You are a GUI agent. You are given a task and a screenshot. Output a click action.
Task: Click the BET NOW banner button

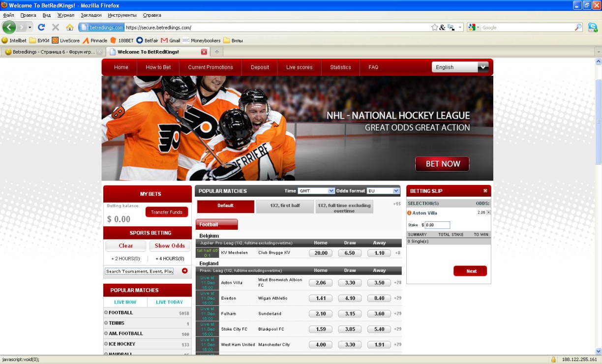click(442, 164)
